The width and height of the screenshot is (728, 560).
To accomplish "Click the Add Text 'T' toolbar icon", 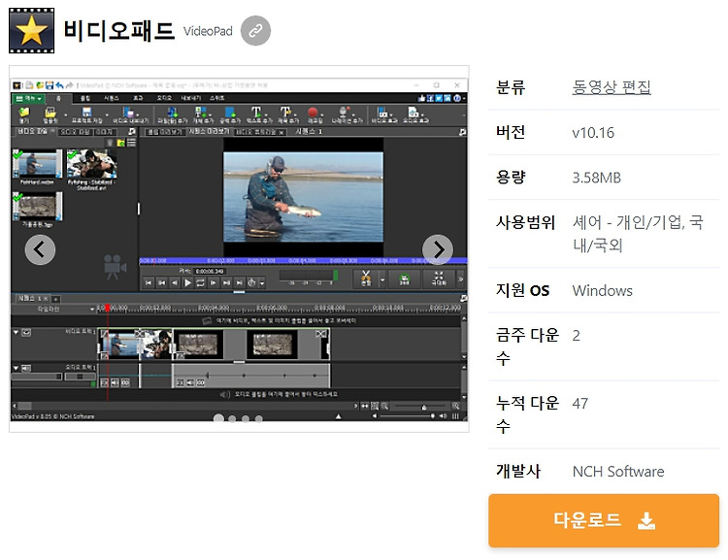I will 256,112.
